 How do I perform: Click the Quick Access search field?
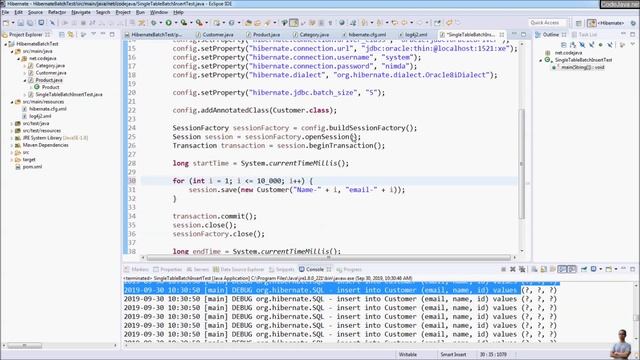[x=548, y=23]
